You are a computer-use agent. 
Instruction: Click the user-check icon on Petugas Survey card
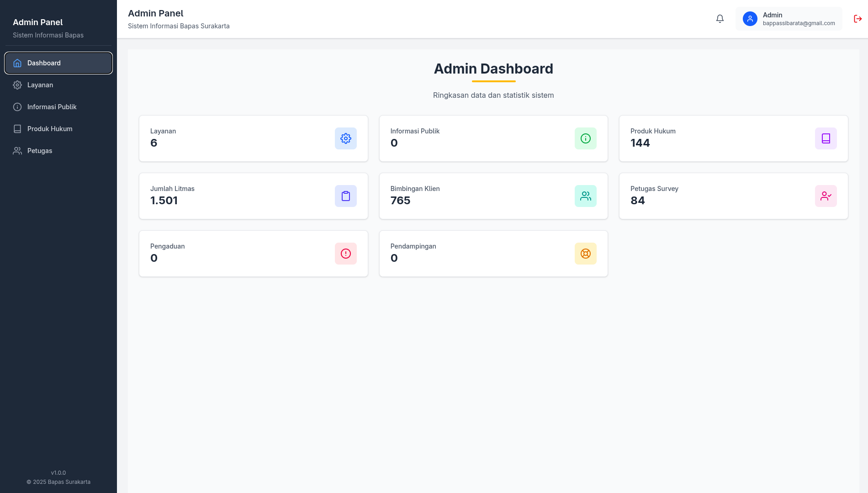point(826,196)
